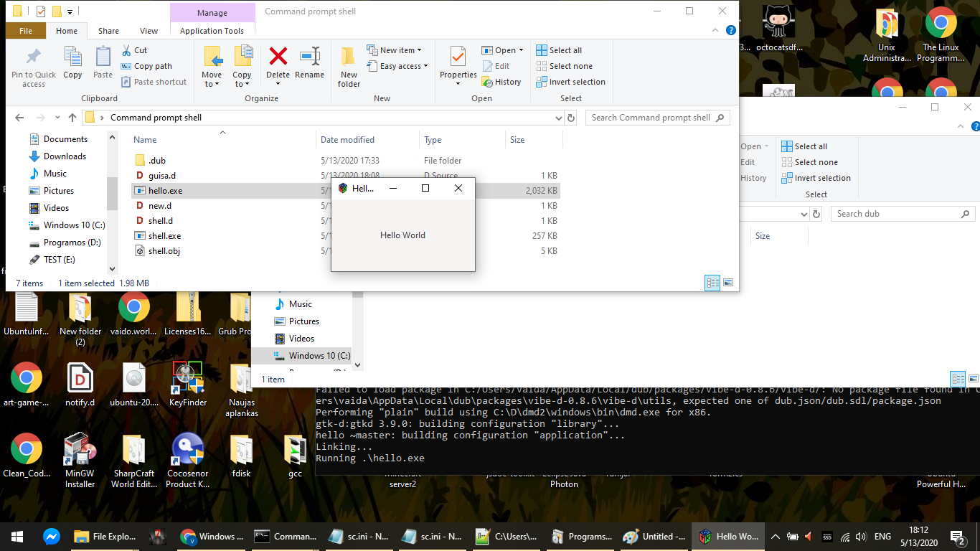Viewport: 980px width, 551px height.
Task: Open recent locations dropdown arrow
Action: 56,118
